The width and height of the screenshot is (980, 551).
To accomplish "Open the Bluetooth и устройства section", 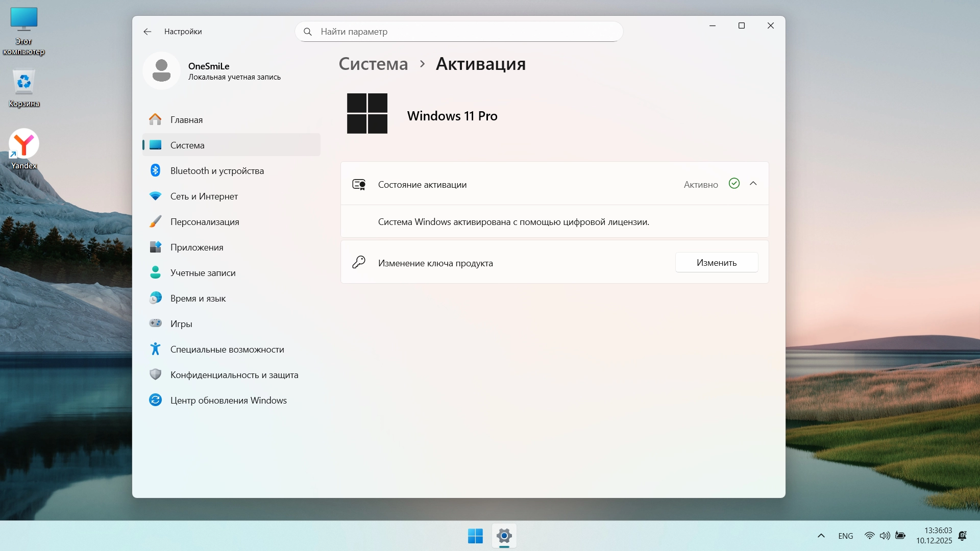I will pos(217,171).
